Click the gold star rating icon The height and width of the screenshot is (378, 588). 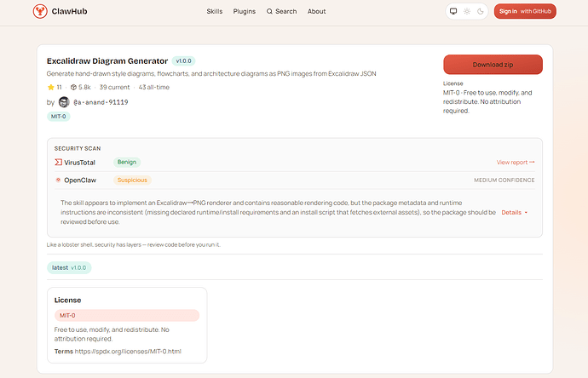[x=51, y=88]
